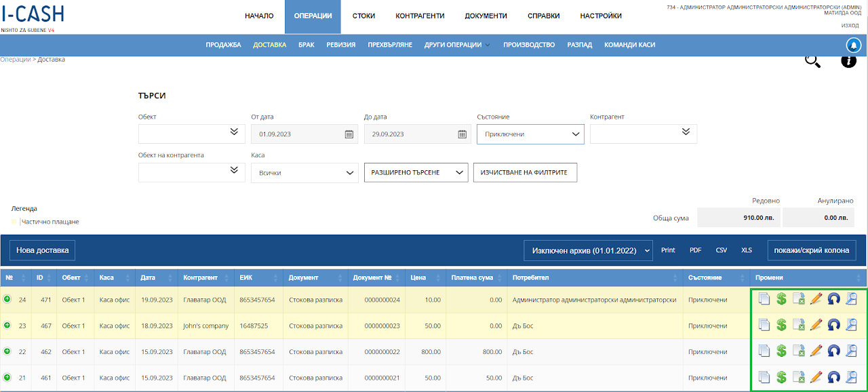This screenshot has width=868, height=392.
Task: Expand row 23 details with green plus
Action: tap(7, 326)
